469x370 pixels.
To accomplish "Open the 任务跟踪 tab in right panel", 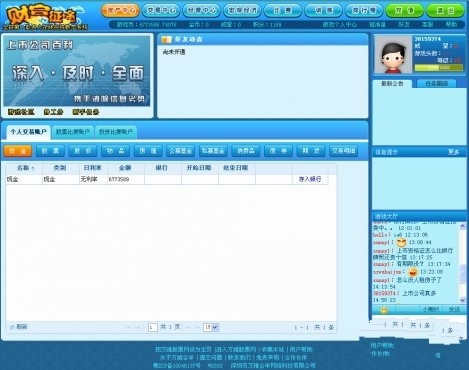I will click(436, 84).
